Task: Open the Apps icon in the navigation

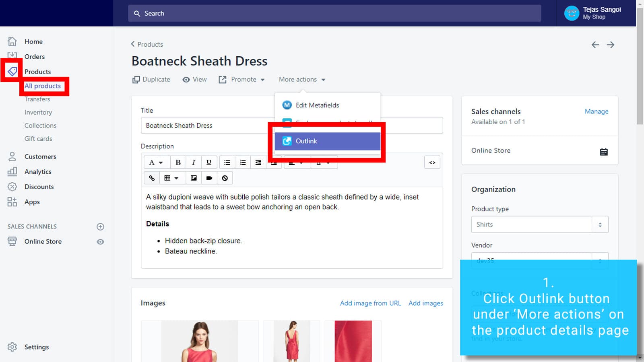Action: (x=12, y=202)
